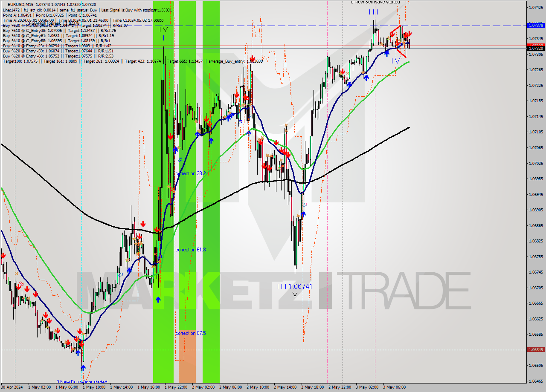The height and width of the screenshot is (392, 546).
Task: Click the '0 New Sell wave started' label
Action: [x=375, y=2]
